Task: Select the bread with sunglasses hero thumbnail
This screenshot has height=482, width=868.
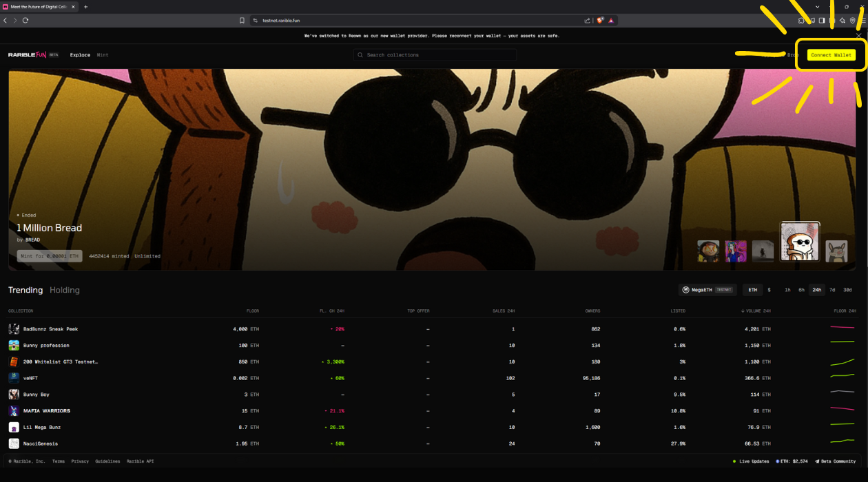Action: pos(800,242)
